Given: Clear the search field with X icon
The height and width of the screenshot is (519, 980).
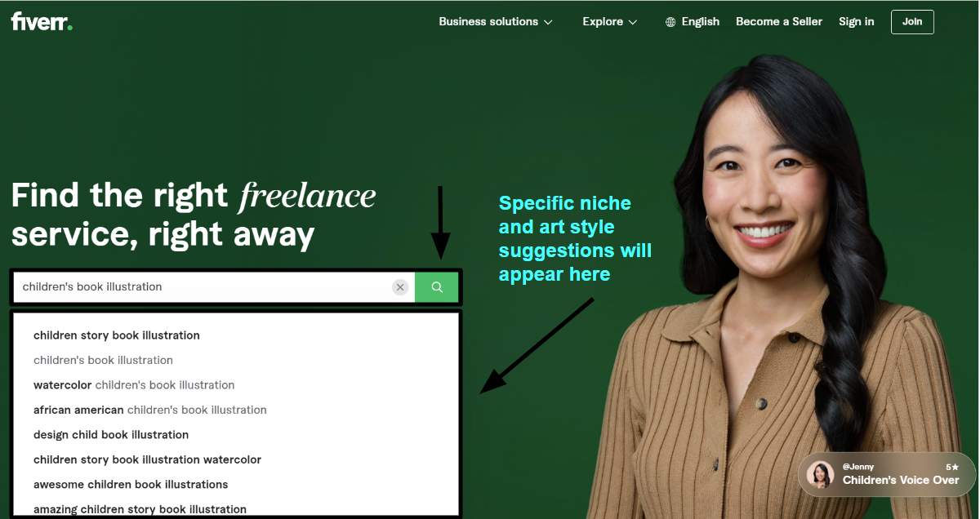Looking at the screenshot, I should 399,287.
